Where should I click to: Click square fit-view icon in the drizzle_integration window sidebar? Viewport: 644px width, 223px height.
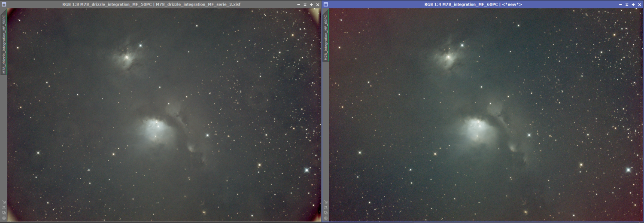(4, 207)
